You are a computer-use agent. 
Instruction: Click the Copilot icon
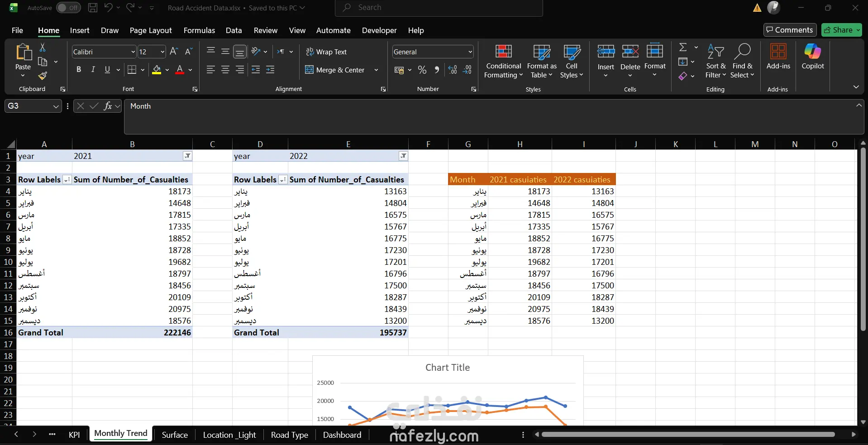click(812, 57)
